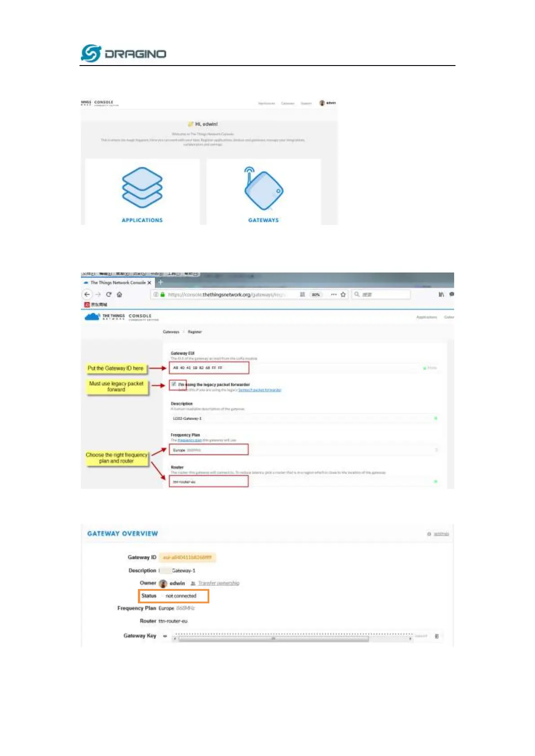Open the browser library icon
535x756 pixels.
tap(441, 294)
